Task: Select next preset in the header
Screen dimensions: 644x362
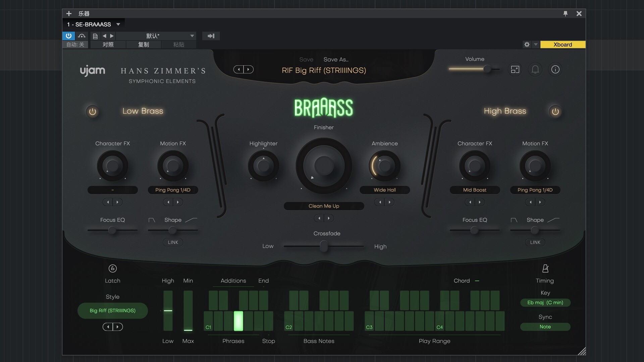Action: tap(248, 69)
